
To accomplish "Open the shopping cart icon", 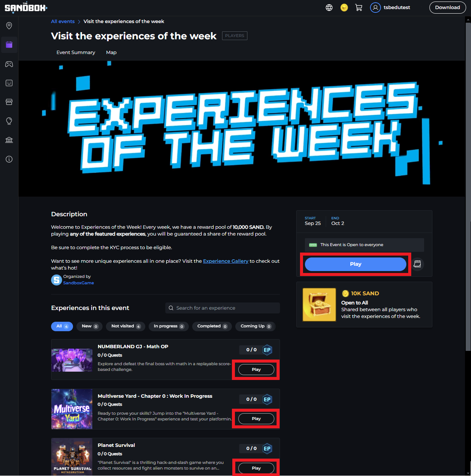I will coord(359,8).
